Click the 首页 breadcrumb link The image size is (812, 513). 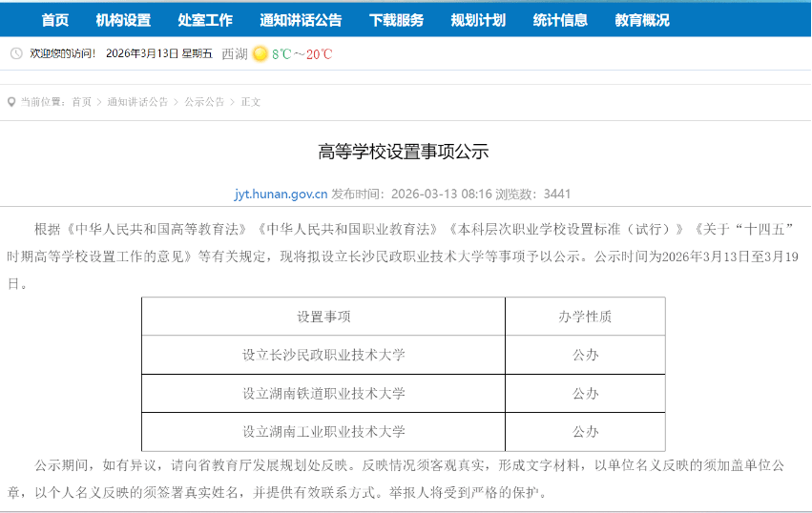pyautogui.click(x=81, y=102)
